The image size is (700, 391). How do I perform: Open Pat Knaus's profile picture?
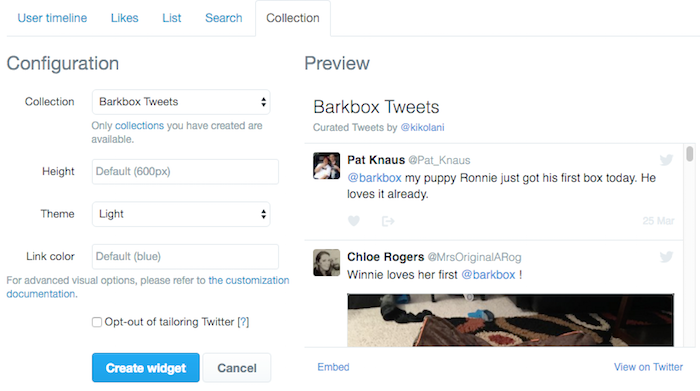[326, 166]
